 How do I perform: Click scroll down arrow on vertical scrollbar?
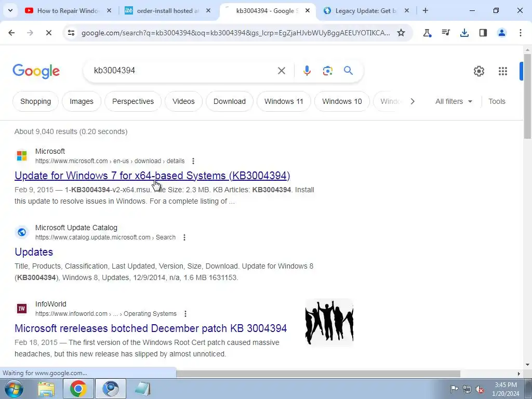pyautogui.click(x=528, y=365)
